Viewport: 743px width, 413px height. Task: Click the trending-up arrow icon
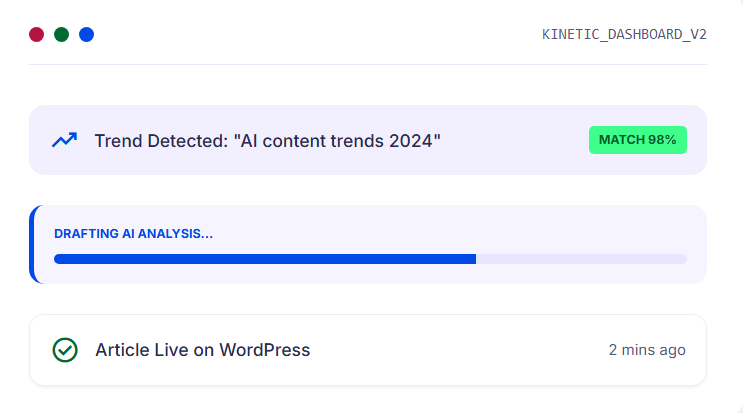click(64, 140)
